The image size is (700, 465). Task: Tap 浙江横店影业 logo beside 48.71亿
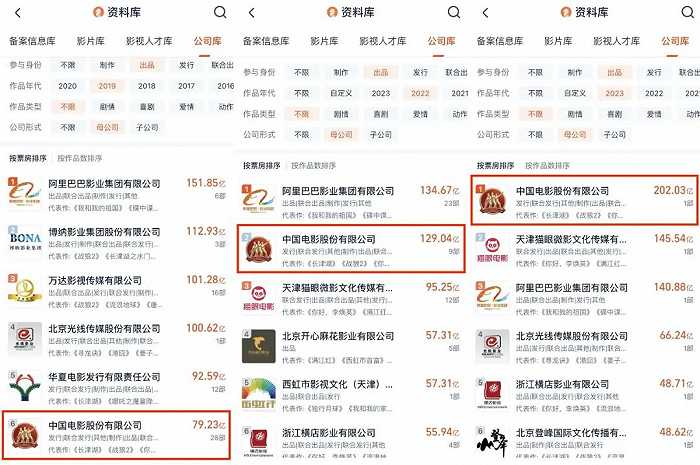[x=493, y=394]
